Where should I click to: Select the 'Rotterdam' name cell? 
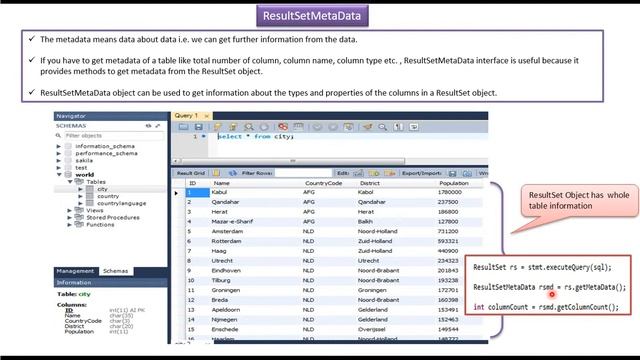click(226, 241)
